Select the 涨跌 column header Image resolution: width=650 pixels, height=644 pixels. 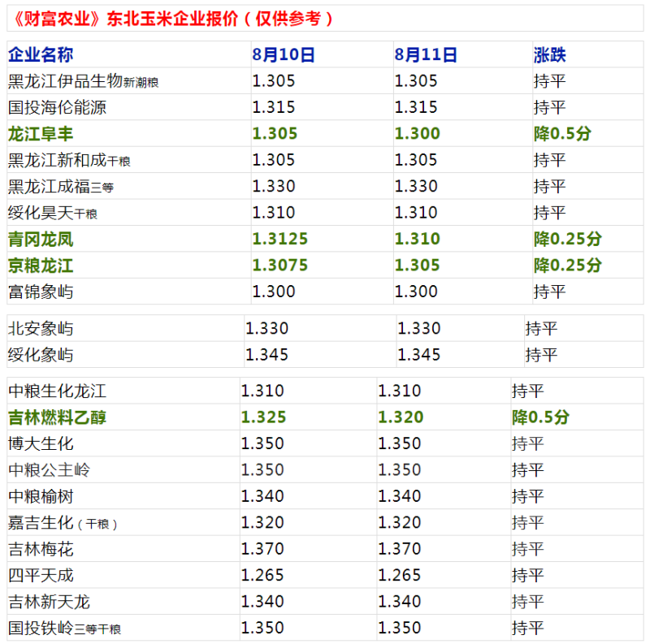549,55
